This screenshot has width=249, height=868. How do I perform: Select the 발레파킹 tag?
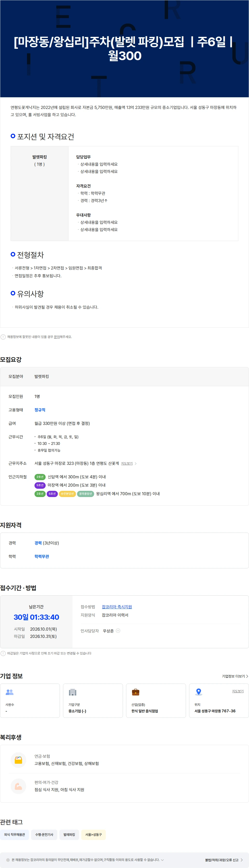point(70,835)
